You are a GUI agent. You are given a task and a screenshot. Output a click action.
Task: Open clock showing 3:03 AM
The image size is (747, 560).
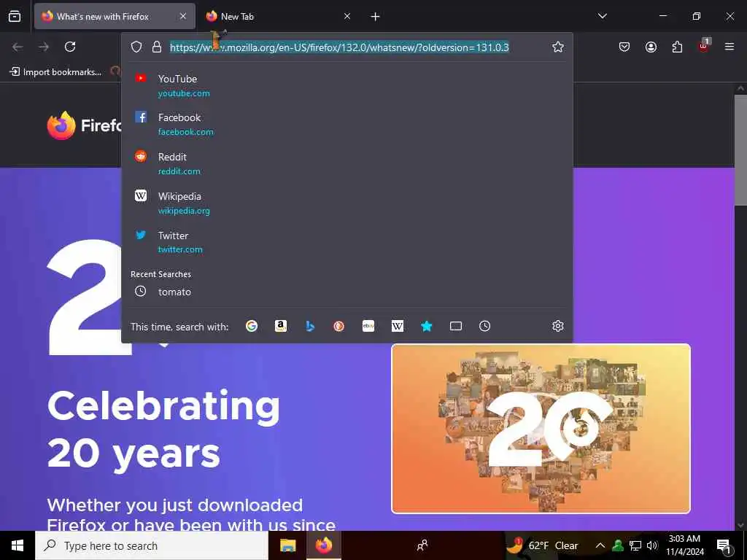click(684, 545)
